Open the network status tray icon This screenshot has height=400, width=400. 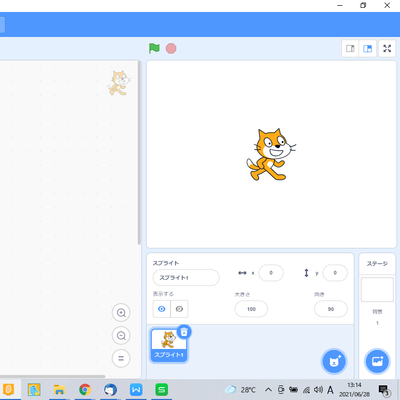coord(306,389)
